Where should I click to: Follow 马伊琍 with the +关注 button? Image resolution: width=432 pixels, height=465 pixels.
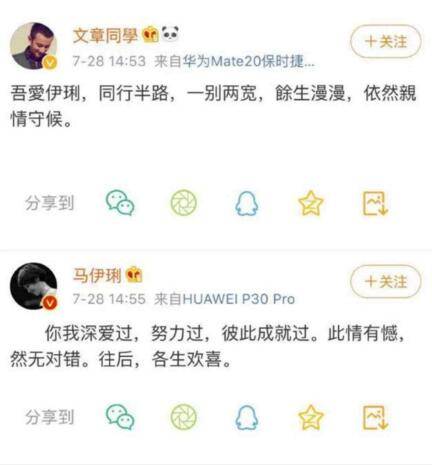[x=386, y=282]
